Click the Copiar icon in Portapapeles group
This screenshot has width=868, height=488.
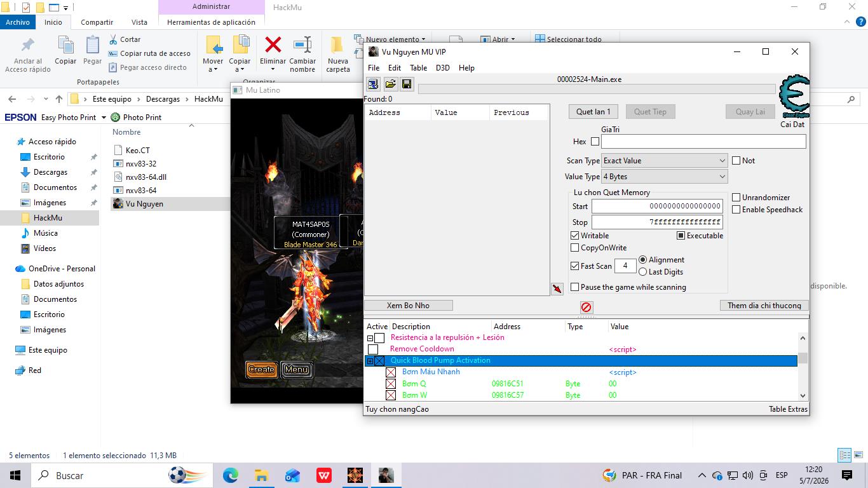(65, 46)
